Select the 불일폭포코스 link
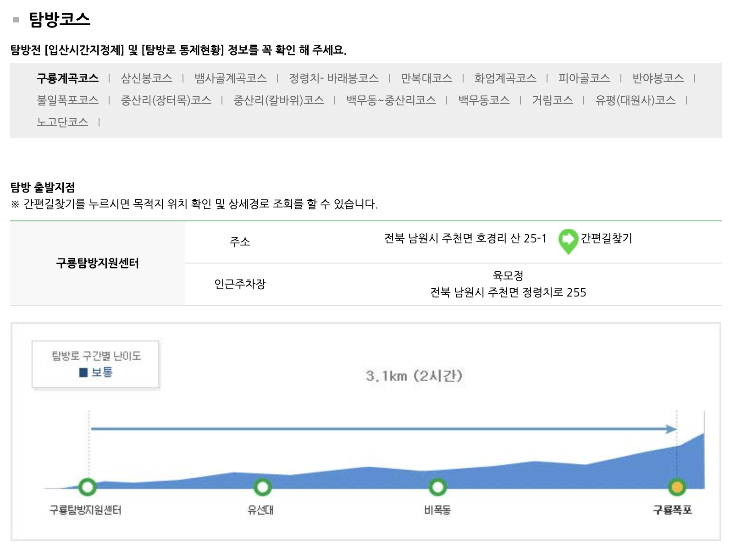This screenshot has width=730, height=560. [67, 100]
